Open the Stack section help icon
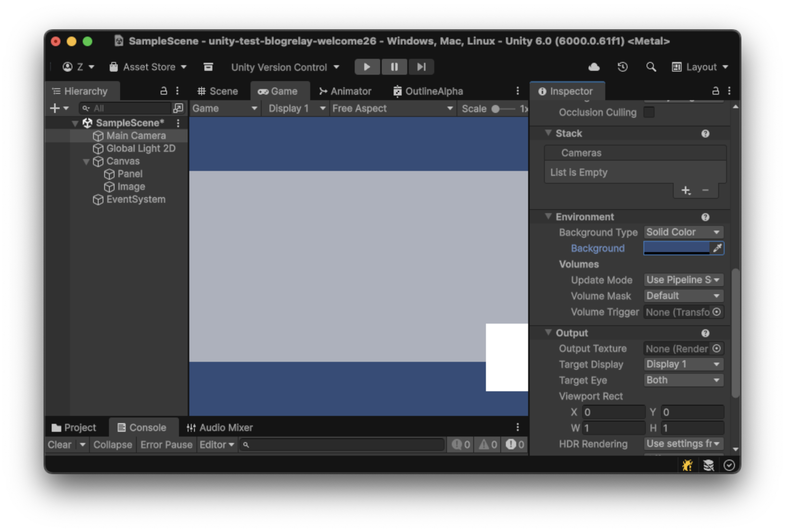Viewport: 785px width, 532px height. (x=705, y=134)
